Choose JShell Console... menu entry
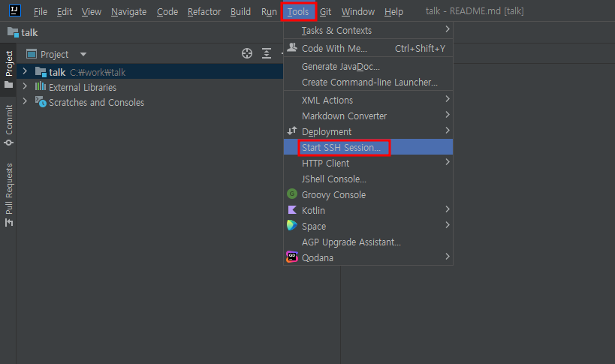The image size is (615, 364). 368,179
